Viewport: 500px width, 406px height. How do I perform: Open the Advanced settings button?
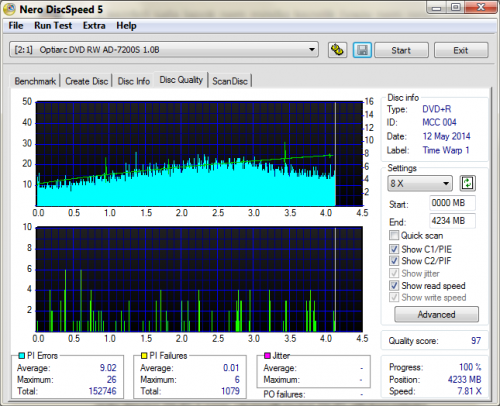point(436,314)
